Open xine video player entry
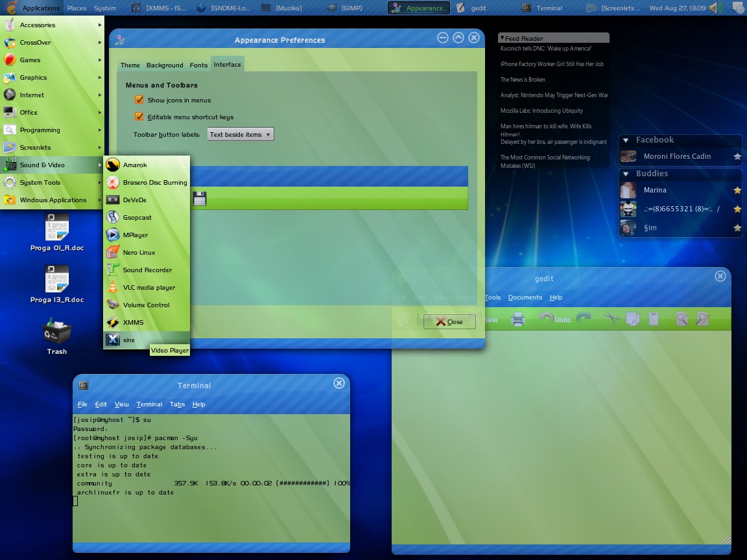The height and width of the screenshot is (560, 747). pyautogui.click(x=147, y=340)
